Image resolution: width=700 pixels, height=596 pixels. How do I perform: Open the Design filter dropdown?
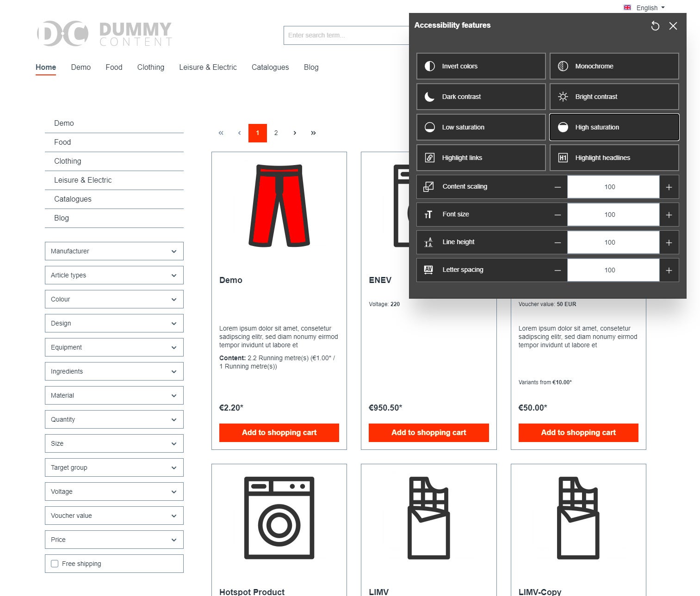tap(114, 323)
